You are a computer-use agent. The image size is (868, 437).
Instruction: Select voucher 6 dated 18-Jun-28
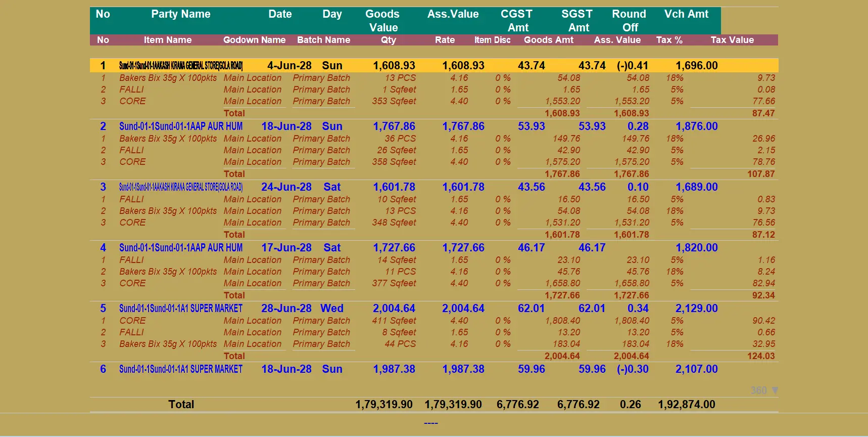point(434,369)
